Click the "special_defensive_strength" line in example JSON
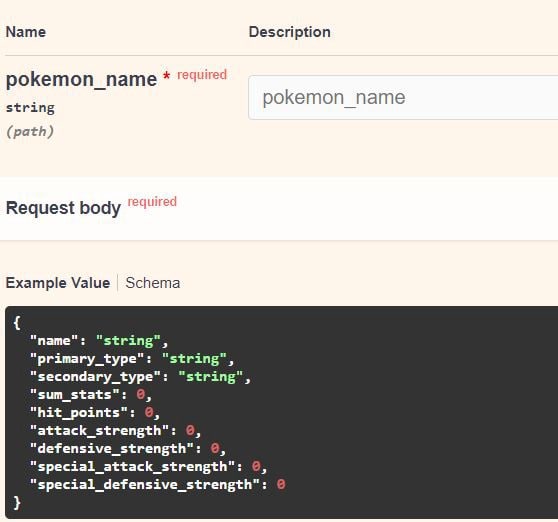This screenshot has width=558, height=522. tap(158, 485)
